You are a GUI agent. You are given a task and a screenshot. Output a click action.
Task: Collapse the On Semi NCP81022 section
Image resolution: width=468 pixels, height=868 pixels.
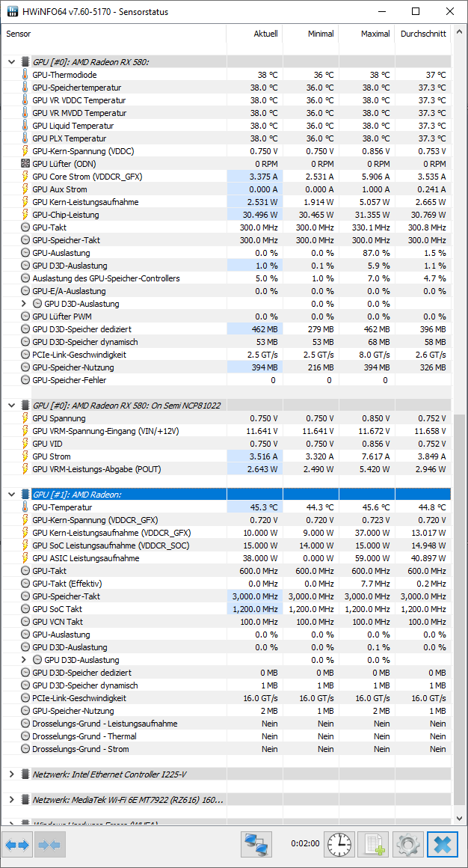coord(12,406)
